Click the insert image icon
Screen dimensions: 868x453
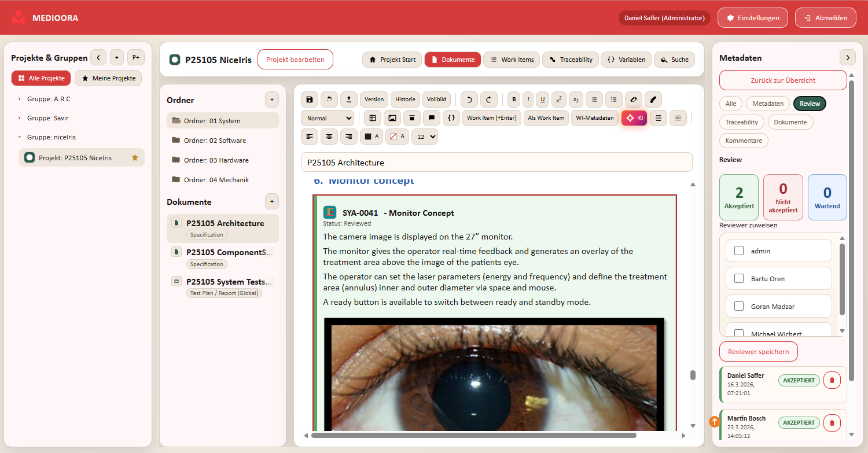coord(392,118)
